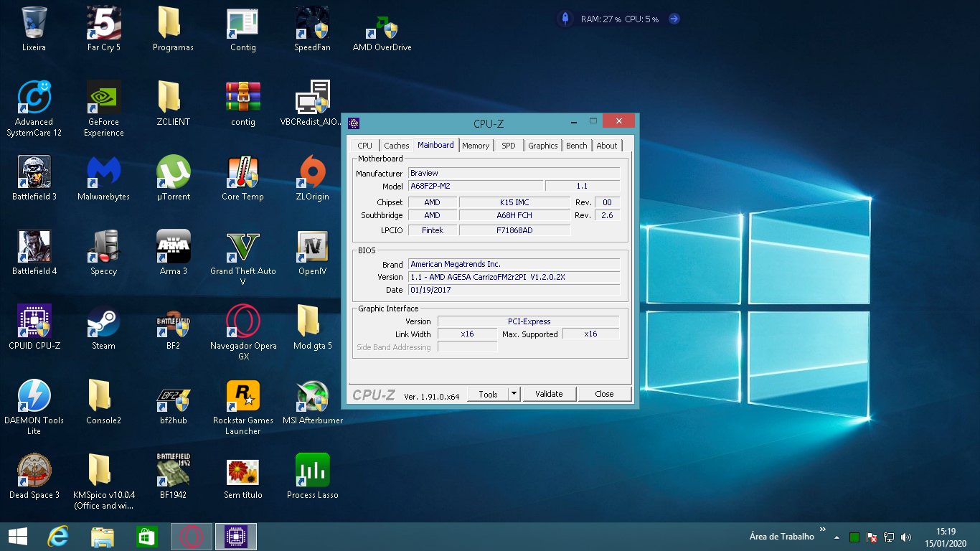The width and height of the screenshot is (980, 551).
Task: Click the Tools button in CPU-Z
Action: tap(488, 394)
